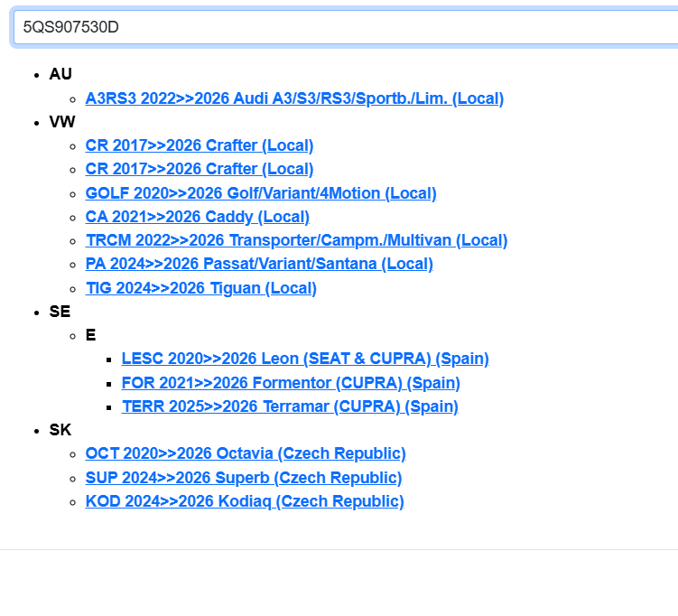Select GOLF 2020>>2026 Golf/Variant/4Motion link
This screenshot has height=616, width=678.
(260, 193)
